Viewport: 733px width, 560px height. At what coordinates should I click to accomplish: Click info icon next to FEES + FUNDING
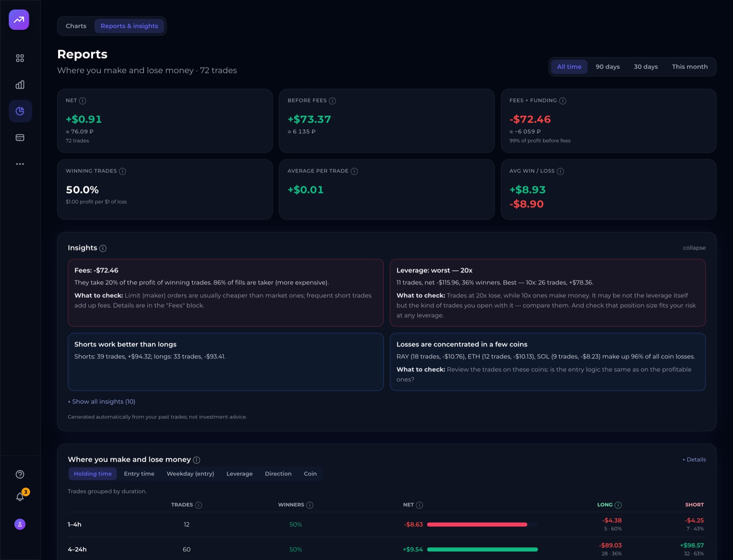point(563,101)
